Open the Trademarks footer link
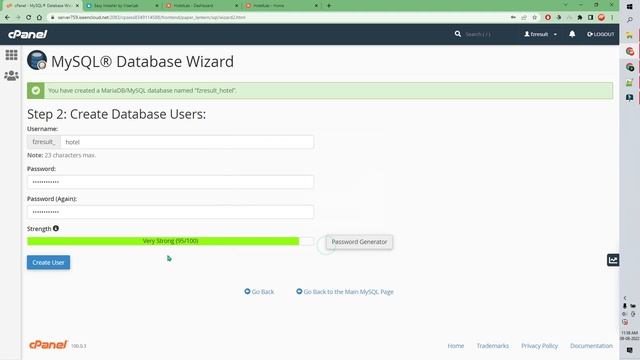 pyautogui.click(x=493, y=346)
